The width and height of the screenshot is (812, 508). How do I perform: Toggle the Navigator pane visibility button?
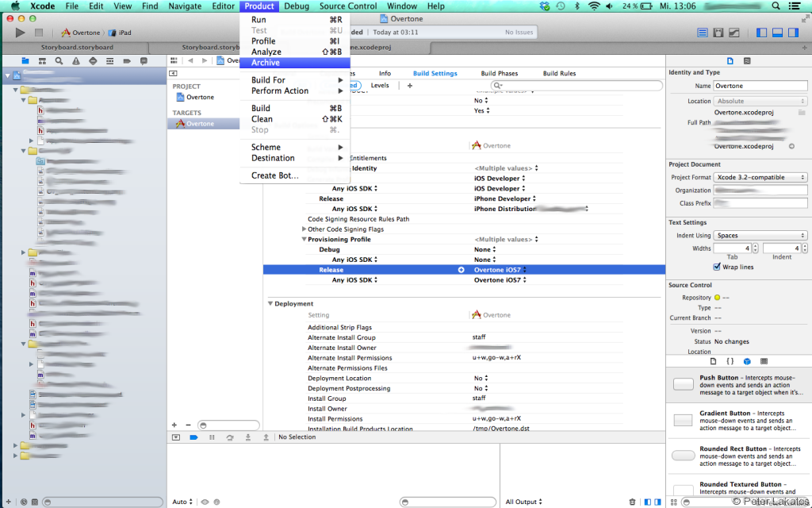[x=761, y=33]
